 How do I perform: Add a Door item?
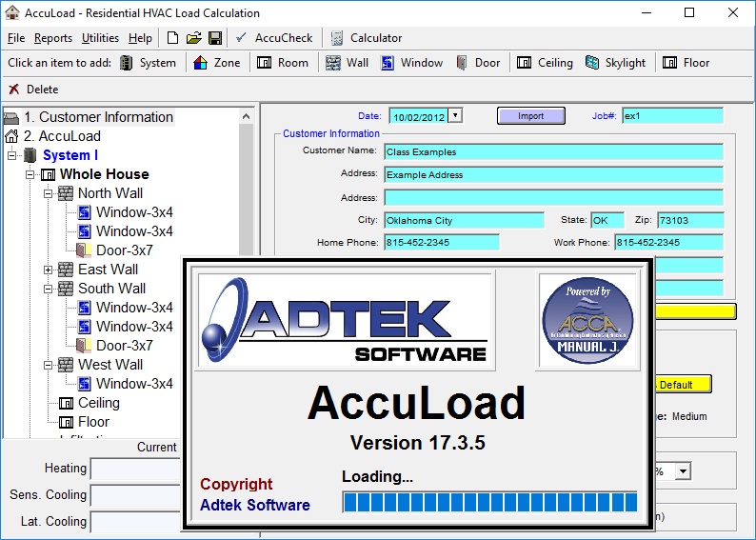coord(478,63)
